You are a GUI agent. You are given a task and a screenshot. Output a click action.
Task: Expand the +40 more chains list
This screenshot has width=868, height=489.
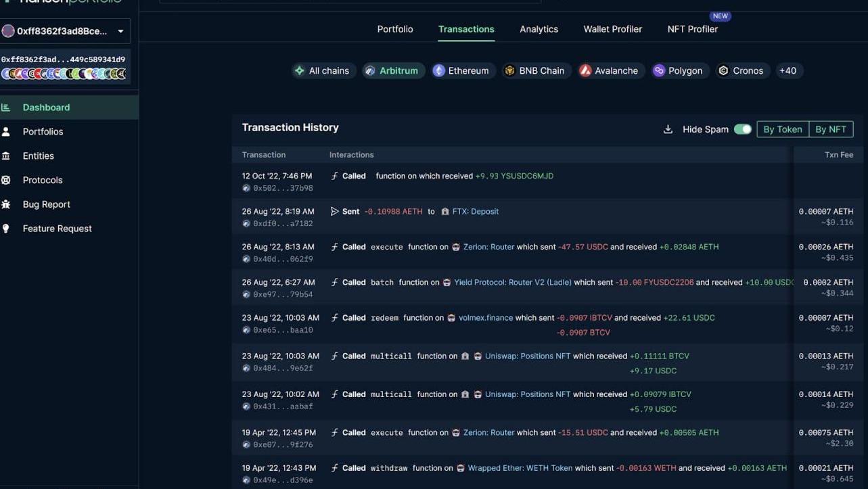point(787,70)
